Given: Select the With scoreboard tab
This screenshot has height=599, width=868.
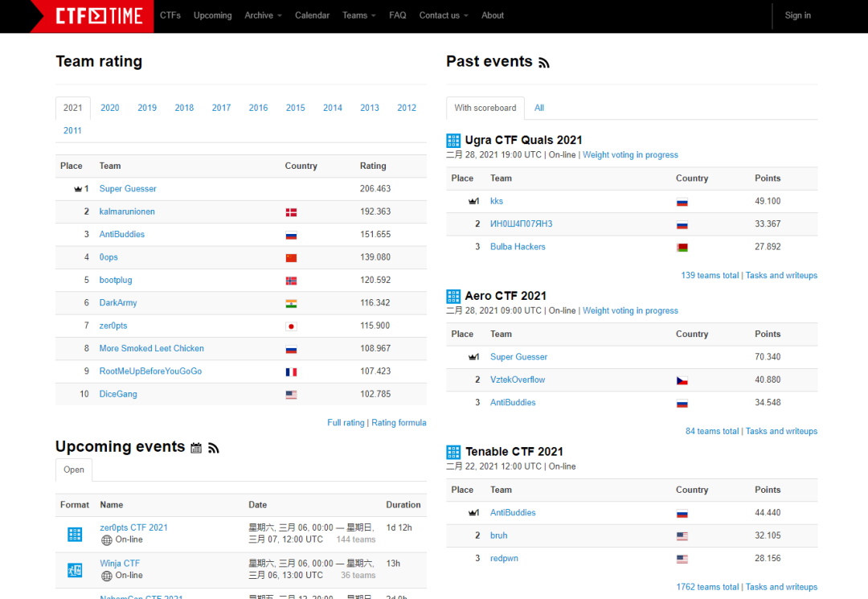Looking at the screenshot, I should [x=485, y=108].
